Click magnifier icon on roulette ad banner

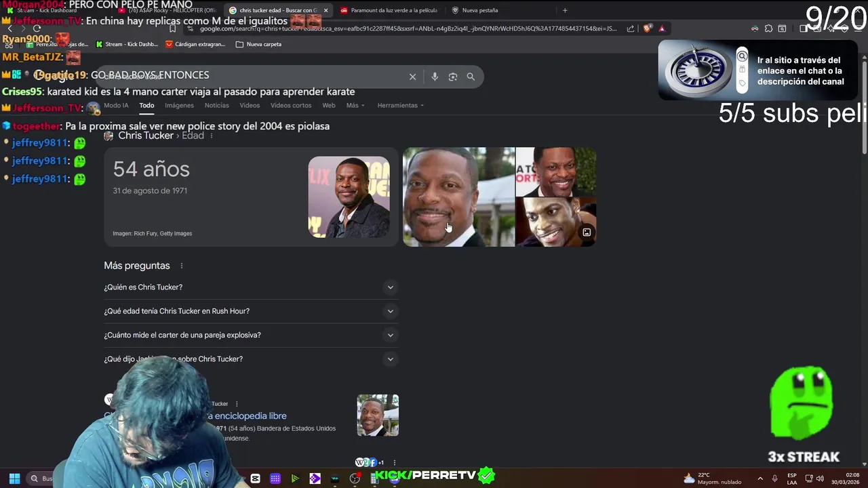(x=742, y=57)
